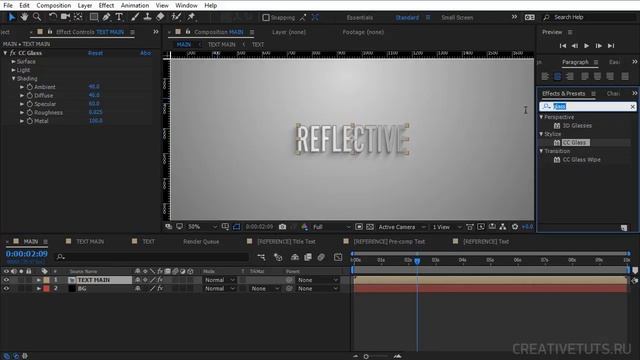The image size is (640, 360).
Task: Click Reset for the CC Glass effect
Action: coord(96,53)
